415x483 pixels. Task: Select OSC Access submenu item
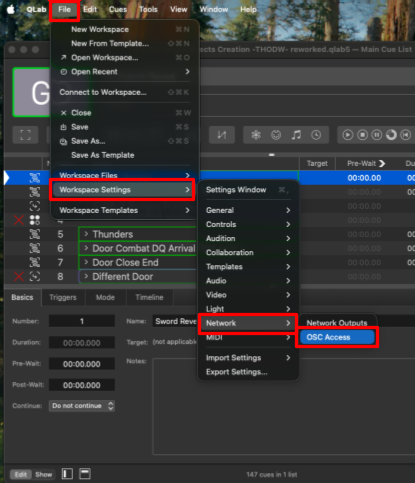pos(337,337)
